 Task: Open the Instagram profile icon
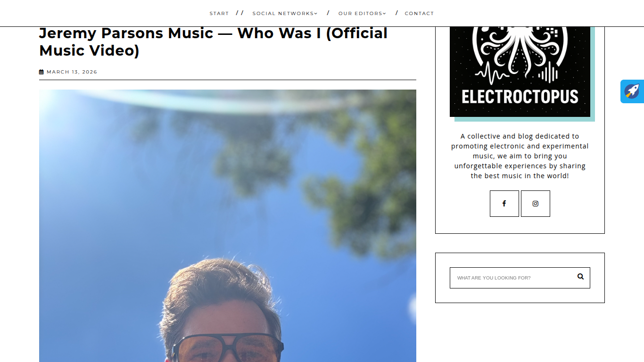click(535, 204)
